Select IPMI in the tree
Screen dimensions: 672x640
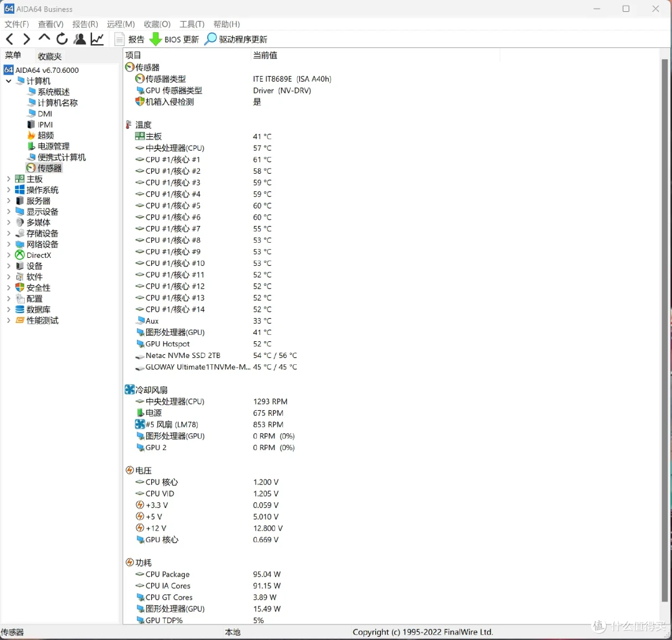pyautogui.click(x=40, y=125)
